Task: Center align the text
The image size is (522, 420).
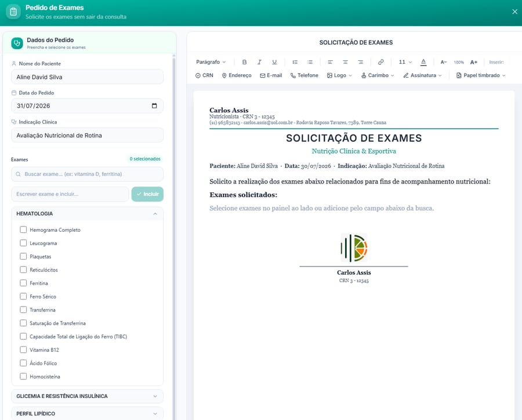Action: point(345,62)
